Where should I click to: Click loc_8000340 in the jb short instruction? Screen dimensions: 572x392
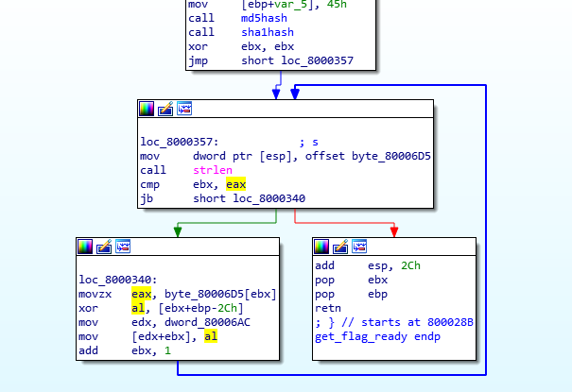pyautogui.click(x=269, y=198)
